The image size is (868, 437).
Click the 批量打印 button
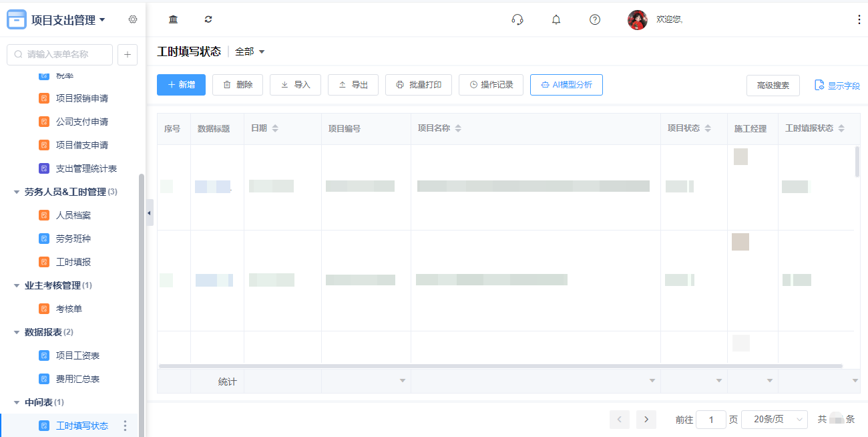coord(419,85)
